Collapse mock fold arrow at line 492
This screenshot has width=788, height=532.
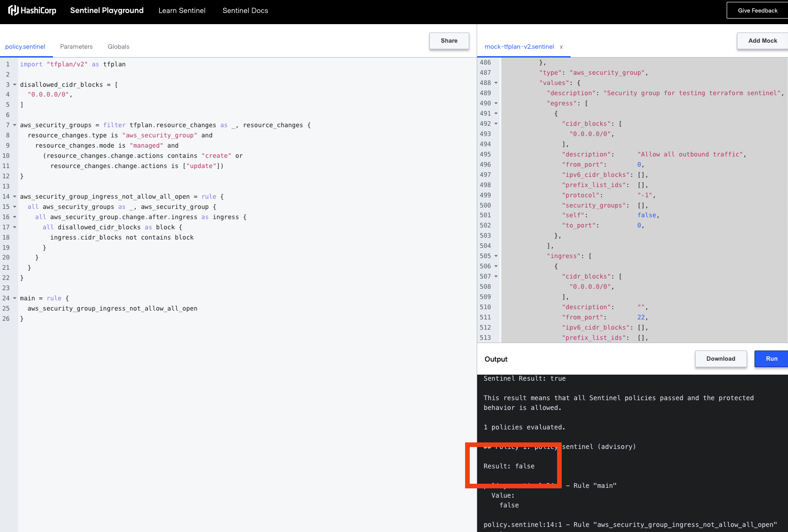pos(496,124)
